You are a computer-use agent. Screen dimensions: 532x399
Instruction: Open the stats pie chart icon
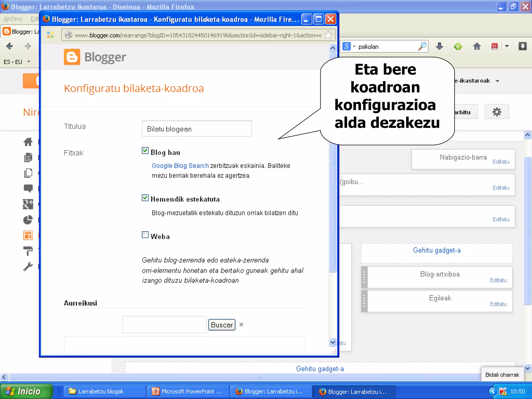pos(28,220)
